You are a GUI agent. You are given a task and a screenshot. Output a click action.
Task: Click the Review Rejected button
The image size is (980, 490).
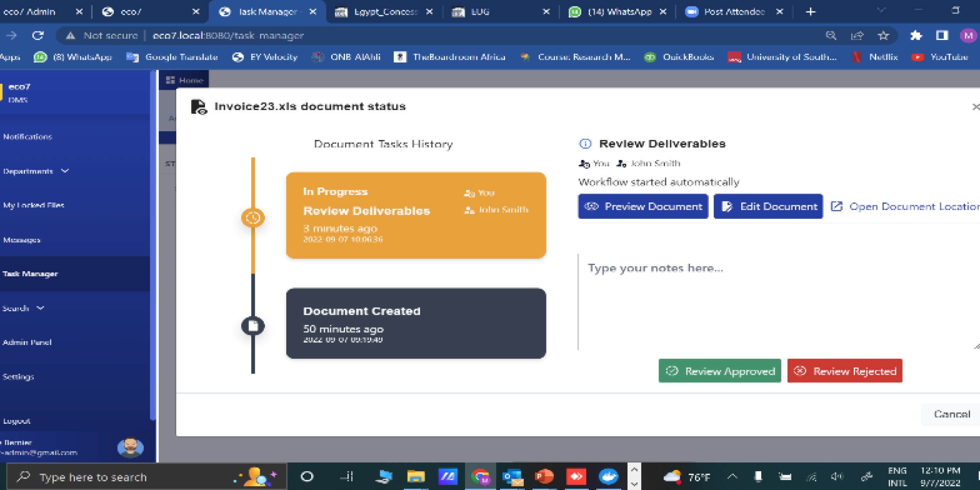(x=845, y=371)
